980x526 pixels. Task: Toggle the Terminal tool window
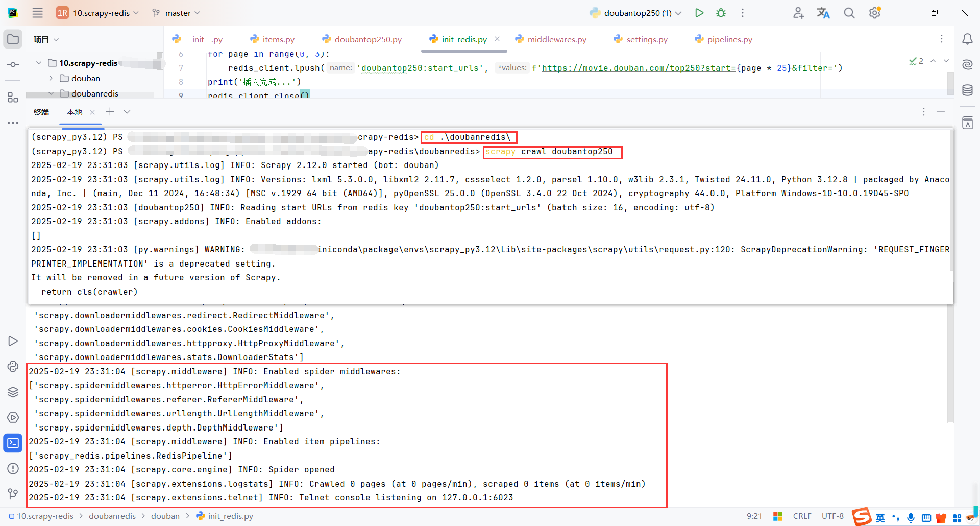pos(13,443)
